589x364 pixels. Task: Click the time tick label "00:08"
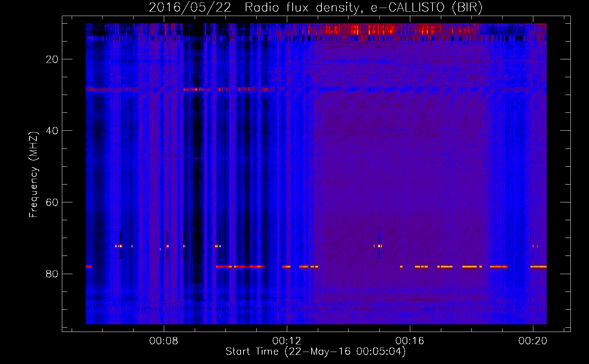tap(164, 341)
